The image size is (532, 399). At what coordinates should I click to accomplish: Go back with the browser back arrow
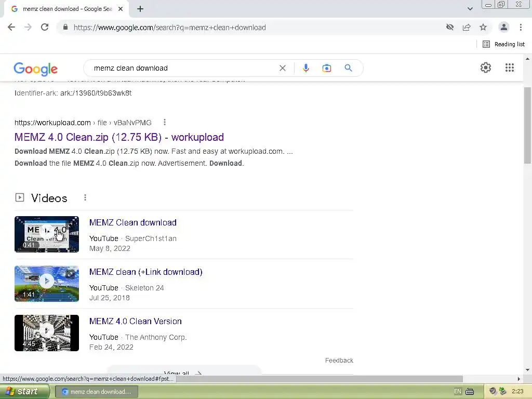[x=11, y=27]
